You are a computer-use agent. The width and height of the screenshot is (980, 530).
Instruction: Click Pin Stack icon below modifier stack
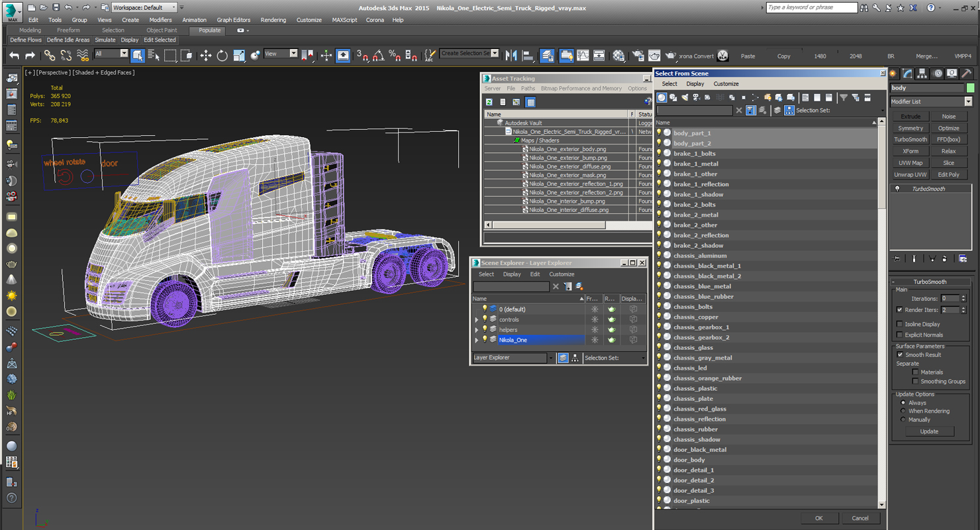(897, 258)
